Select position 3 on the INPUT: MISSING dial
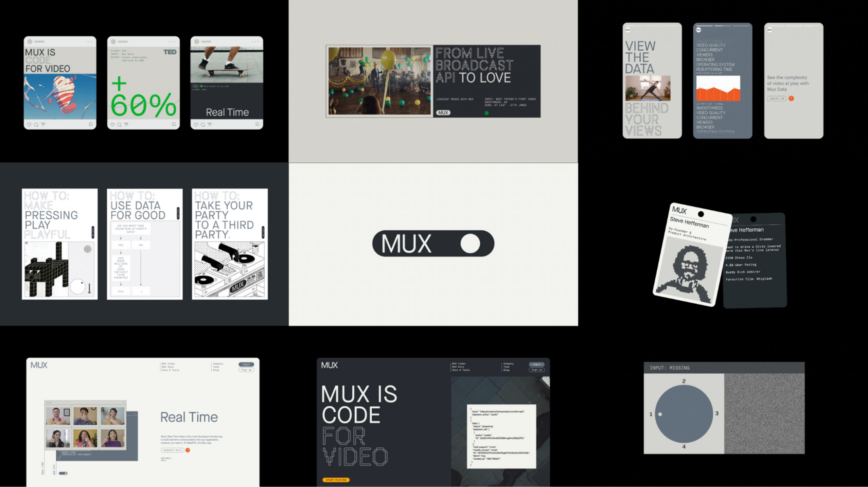868x487 pixels. tap(717, 413)
